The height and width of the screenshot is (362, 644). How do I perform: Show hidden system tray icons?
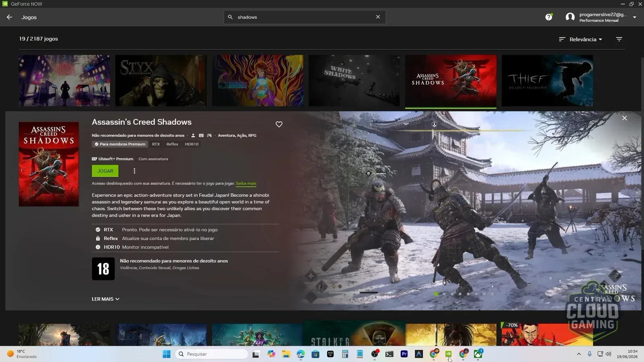point(579,354)
